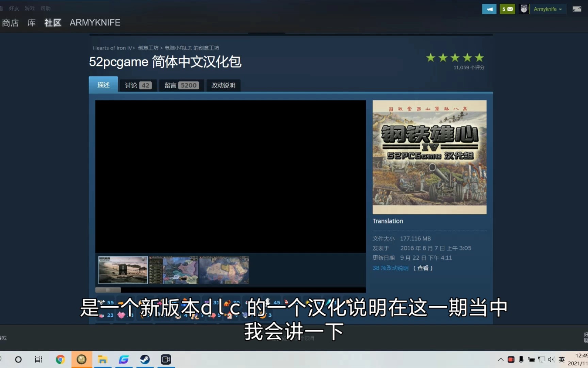Launch Google Chrome from taskbar
The image size is (588, 368).
click(60, 359)
